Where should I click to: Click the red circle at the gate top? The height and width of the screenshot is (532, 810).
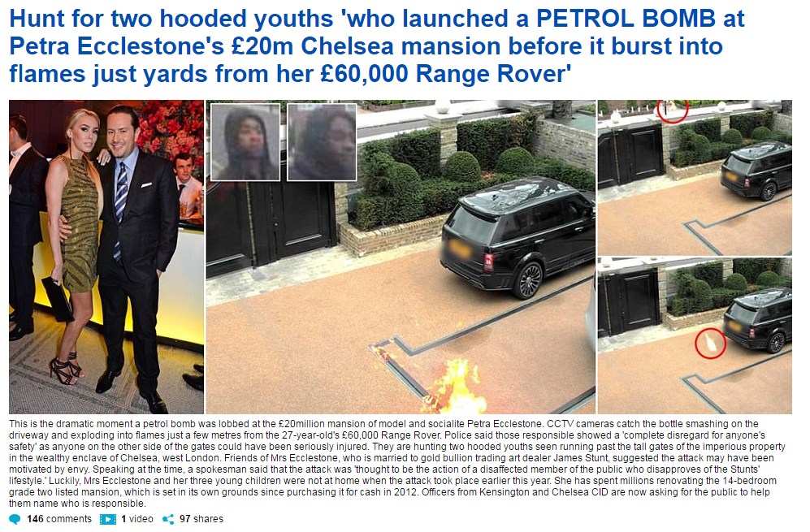click(x=673, y=110)
